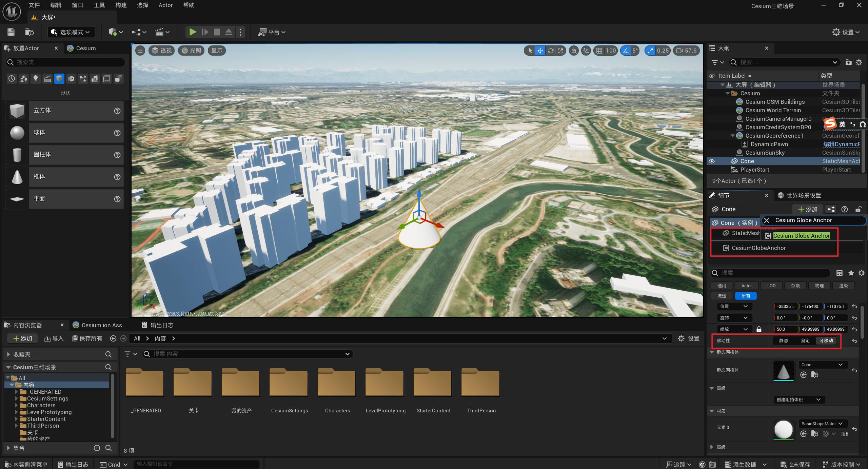Image resolution: width=868 pixels, height=469 pixels.
Task: Click the Stop simulation square button
Action: tap(217, 32)
